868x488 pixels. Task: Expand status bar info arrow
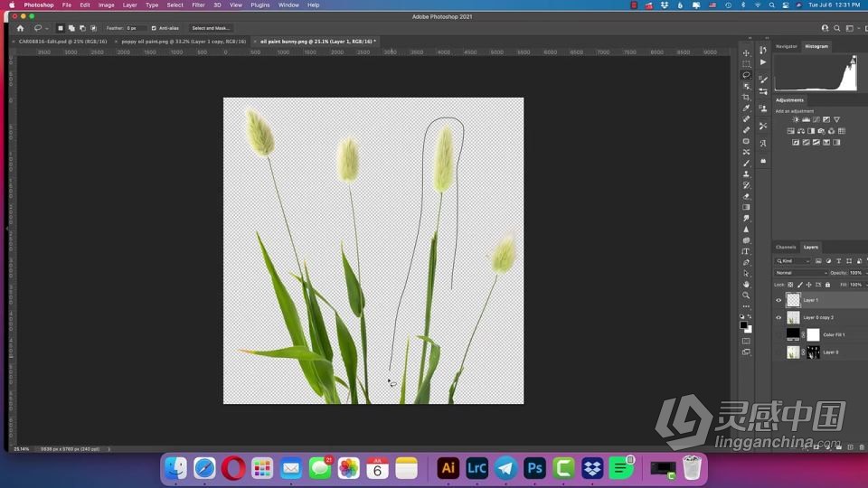point(108,449)
